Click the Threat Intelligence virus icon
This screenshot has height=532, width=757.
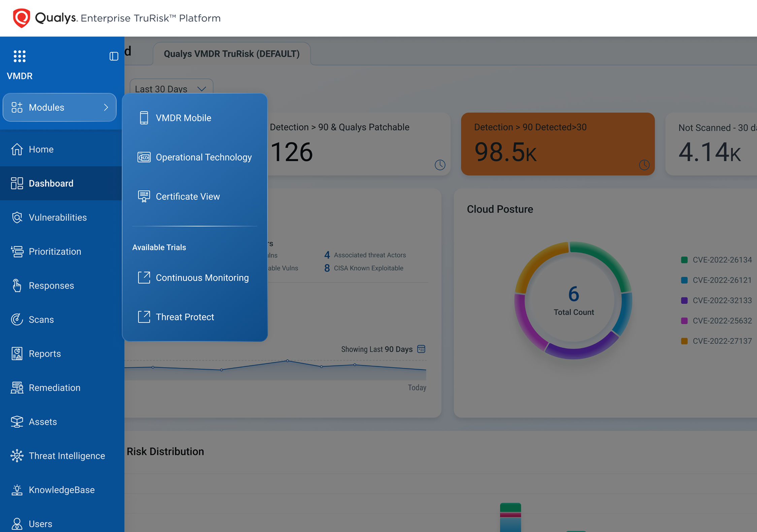pos(17,456)
